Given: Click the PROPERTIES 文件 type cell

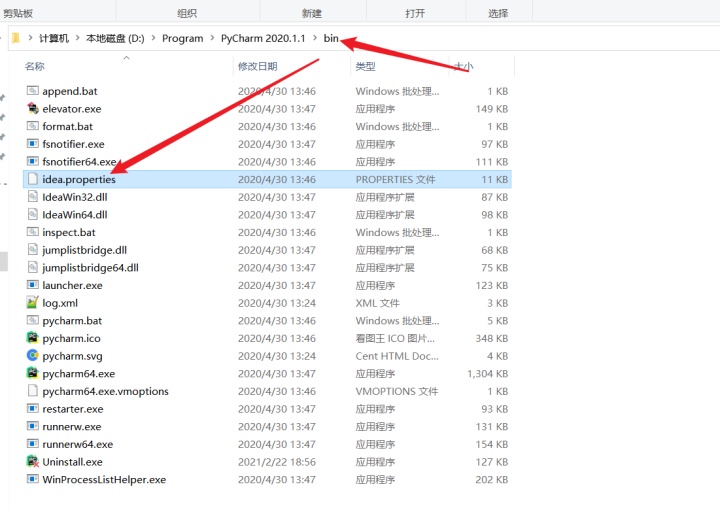Looking at the screenshot, I should tap(395, 179).
